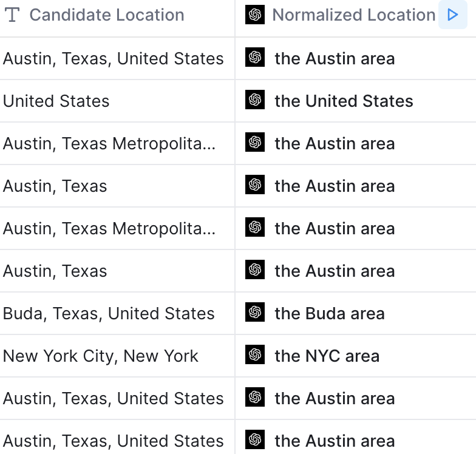Click the OpenAI icon in Normalized Location header

click(x=255, y=15)
